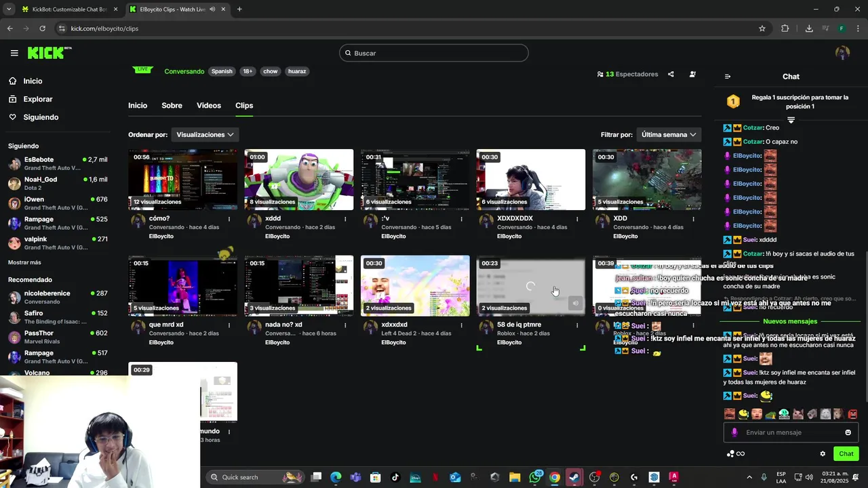
Task: Open valpink channel in sidebar
Action: (x=58, y=243)
